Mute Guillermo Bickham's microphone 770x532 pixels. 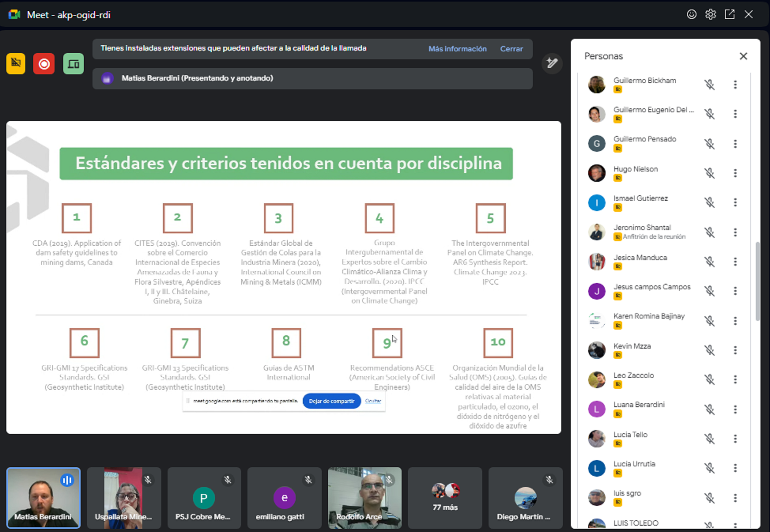(710, 85)
